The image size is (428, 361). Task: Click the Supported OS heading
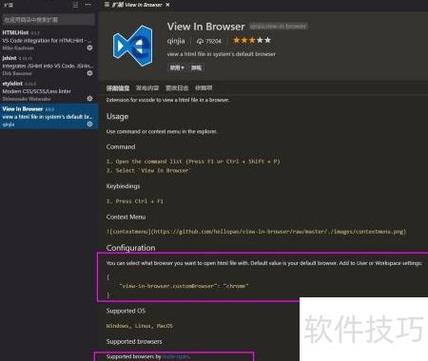click(126, 311)
